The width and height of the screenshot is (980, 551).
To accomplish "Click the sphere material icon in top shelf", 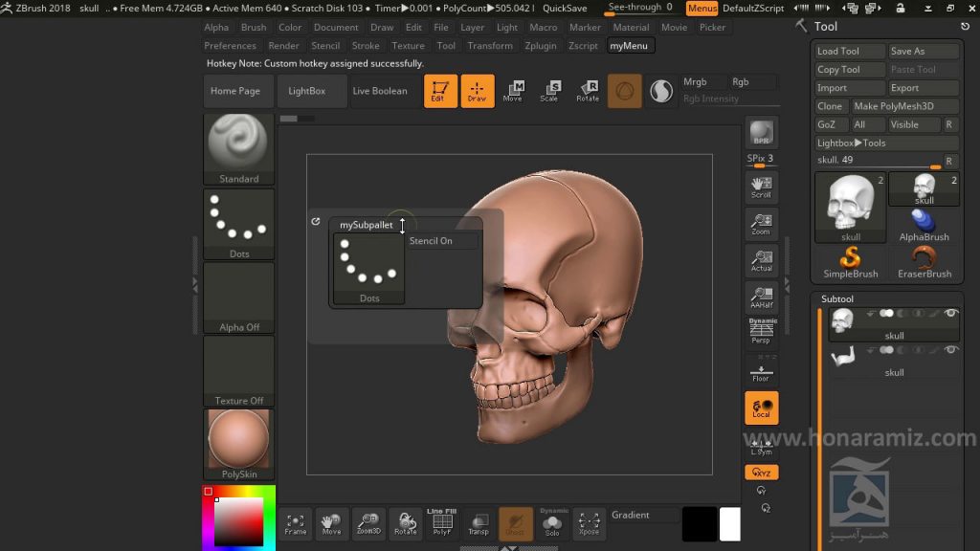I will pos(624,91).
